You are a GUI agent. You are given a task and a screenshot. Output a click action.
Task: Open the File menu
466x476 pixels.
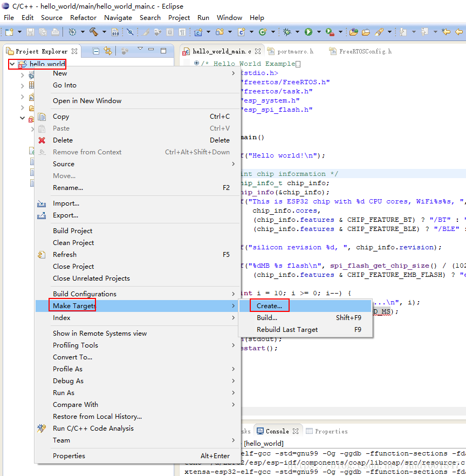9,18
